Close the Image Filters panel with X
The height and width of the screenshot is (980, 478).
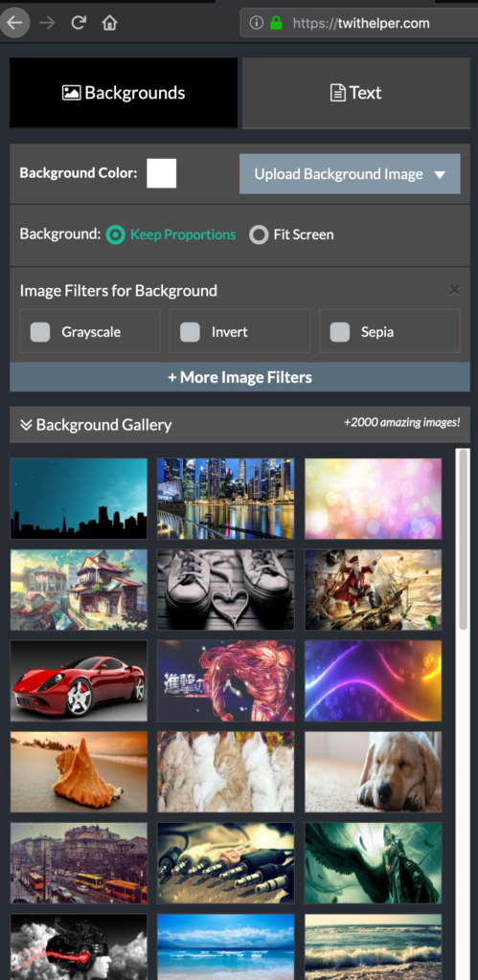(x=455, y=290)
